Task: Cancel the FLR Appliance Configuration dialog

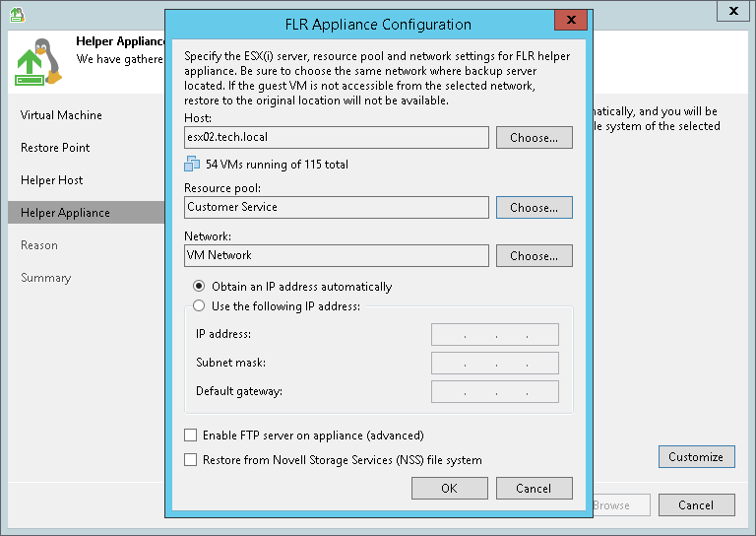Action: [x=534, y=489]
